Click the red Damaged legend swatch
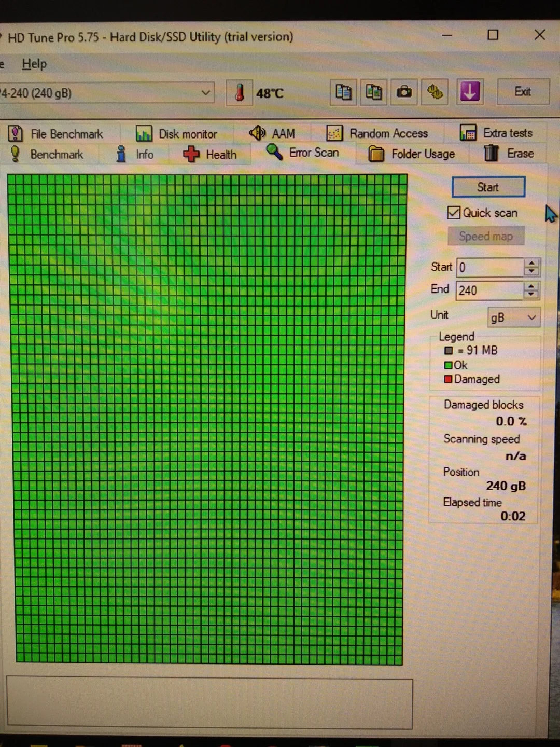Viewport: 560px width, 747px height. 448,379
